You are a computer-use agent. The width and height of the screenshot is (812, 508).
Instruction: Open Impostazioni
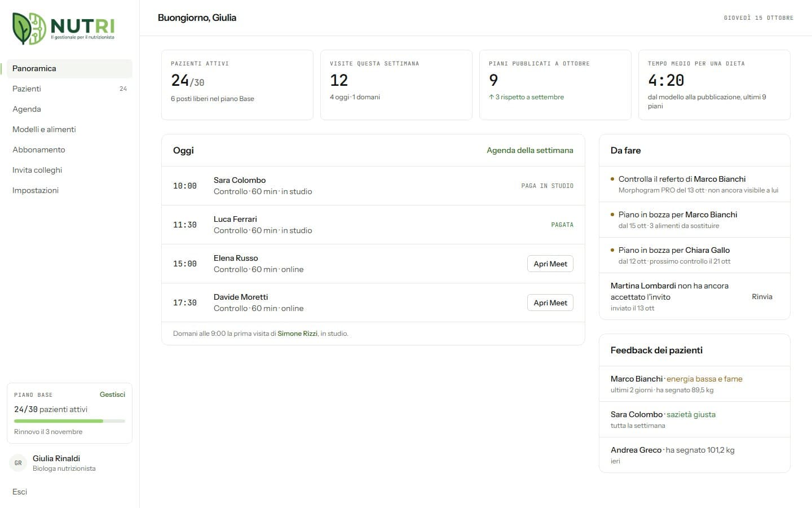point(69,190)
